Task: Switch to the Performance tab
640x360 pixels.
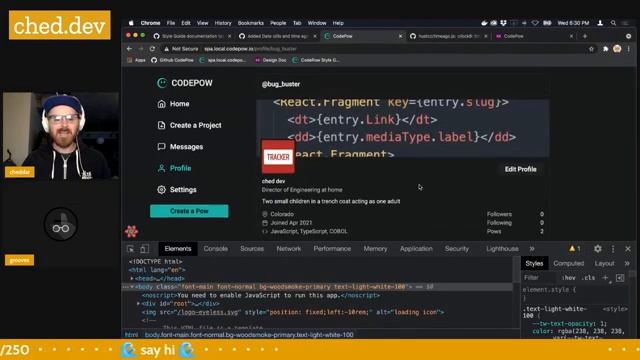Action: 332,249
